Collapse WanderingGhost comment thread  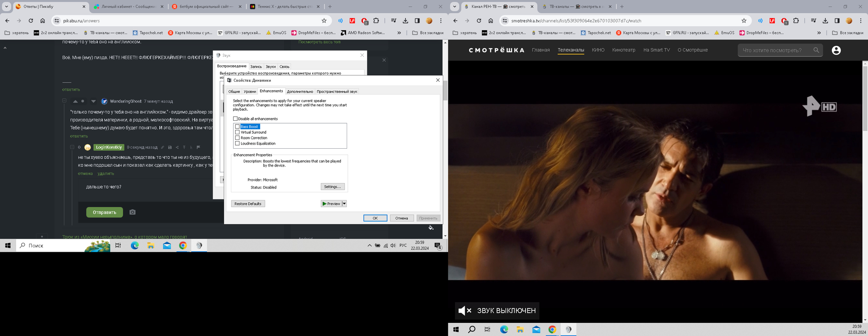click(x=64, y=101)
